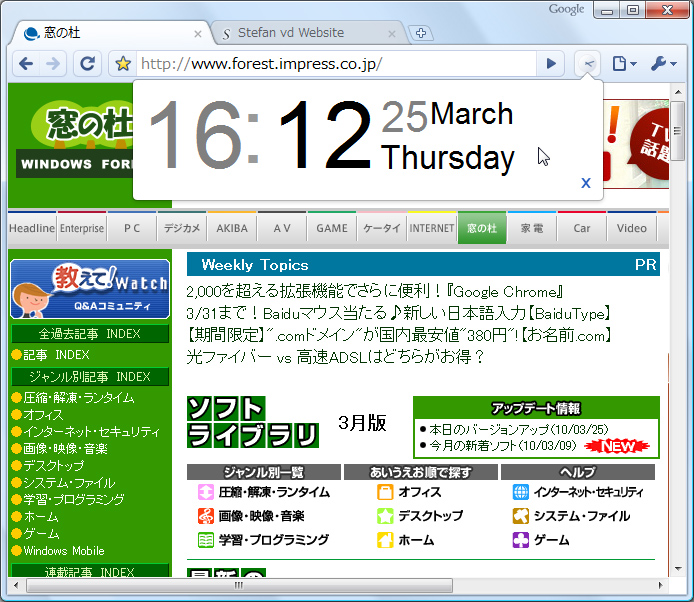
Task: Open the page menu dropdown
Action: click(624, 64)
